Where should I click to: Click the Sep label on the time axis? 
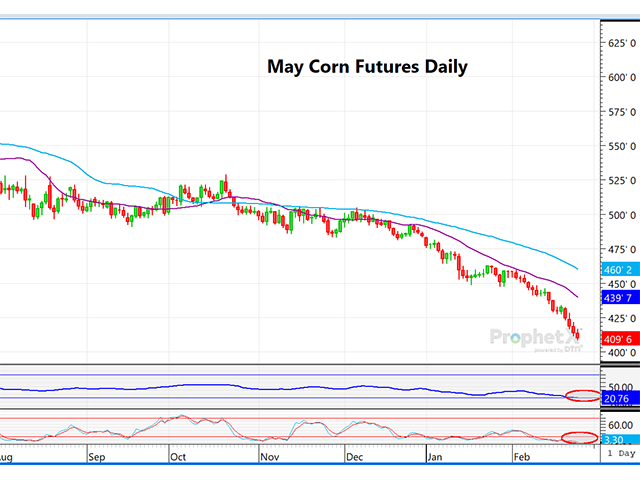tap(97, 457)
